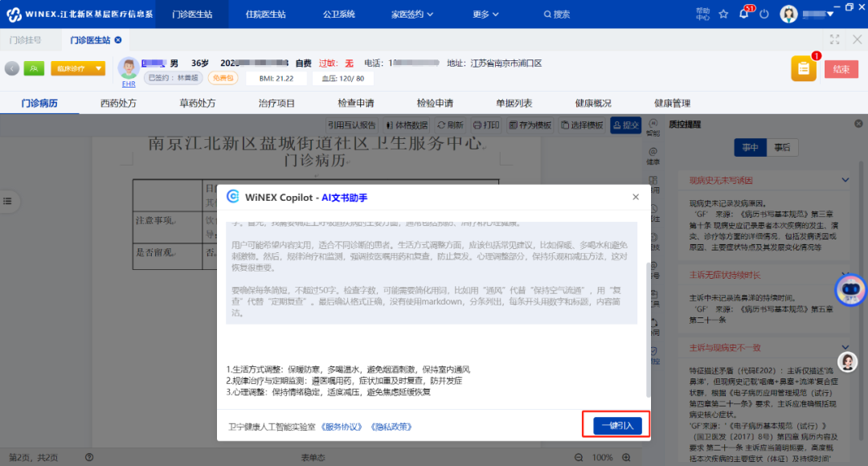This screenshot has height=466, width=868.
Task: Collapse the 现病史无未写诱因 section
Action: pos(845,180)
